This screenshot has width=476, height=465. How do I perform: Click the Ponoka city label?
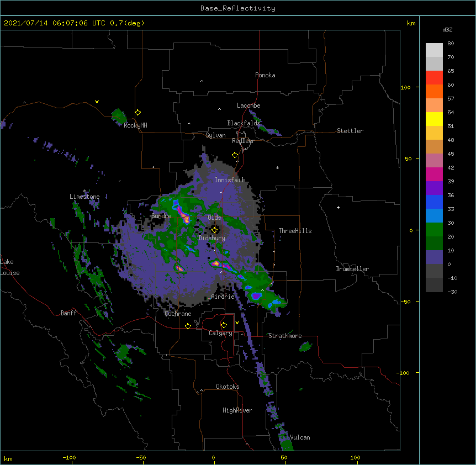tap(265, 75)
